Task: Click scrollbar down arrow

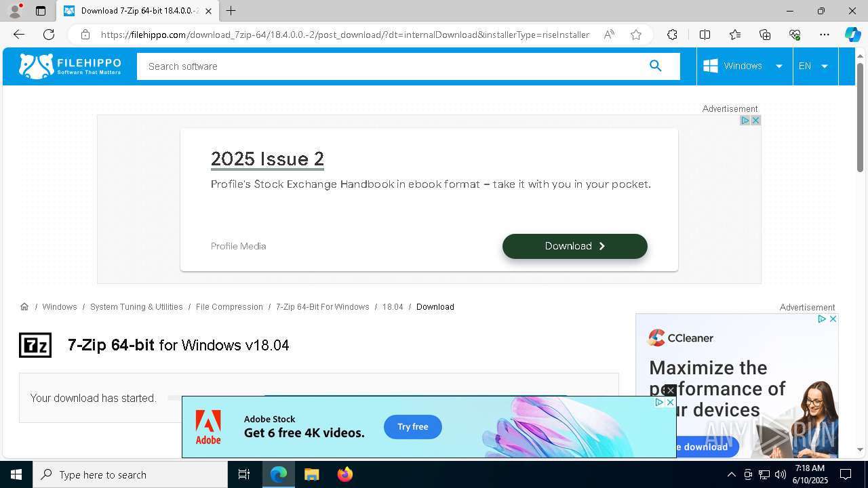Action: (x=860, y=449)
